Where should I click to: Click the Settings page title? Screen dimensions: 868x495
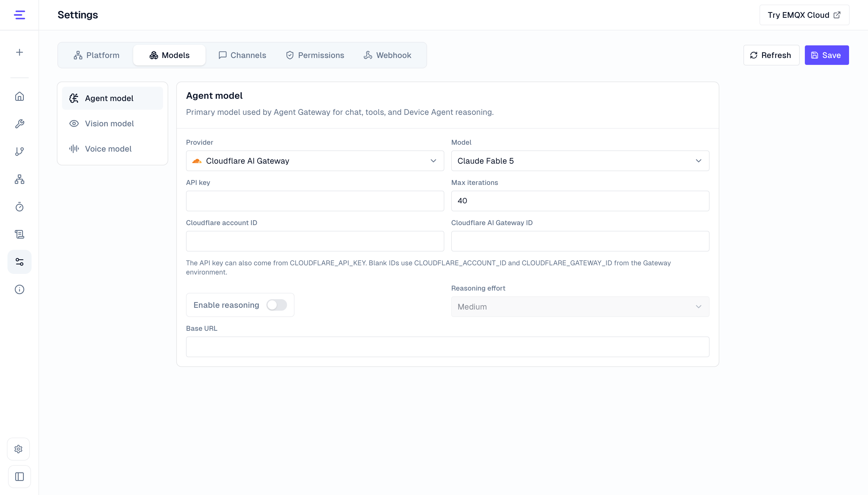pyautogui.click(x=77, y=15)
